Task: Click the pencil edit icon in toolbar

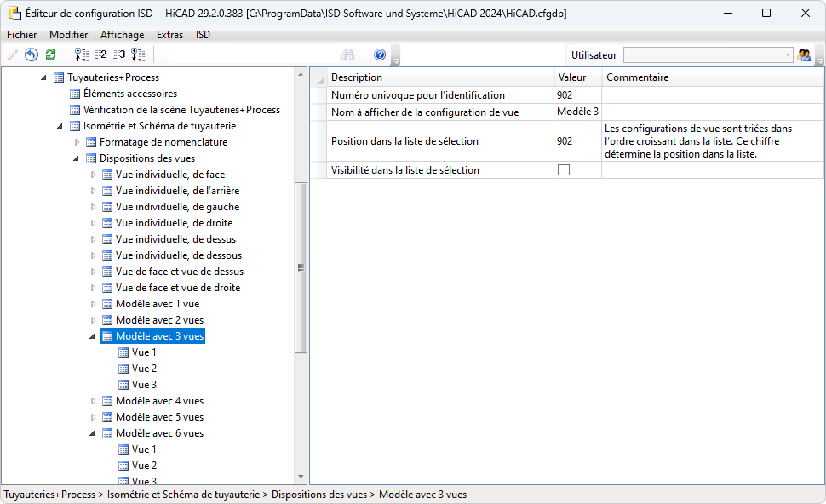Action: 13,54
